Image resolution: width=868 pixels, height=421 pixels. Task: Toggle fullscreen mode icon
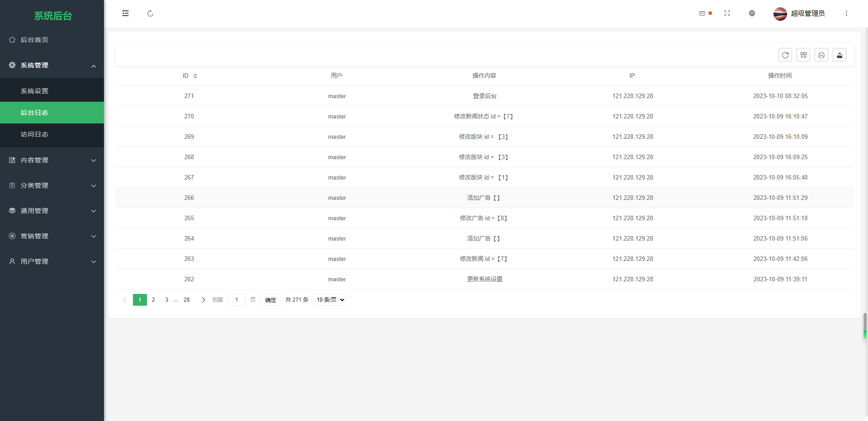click(727, 14)
